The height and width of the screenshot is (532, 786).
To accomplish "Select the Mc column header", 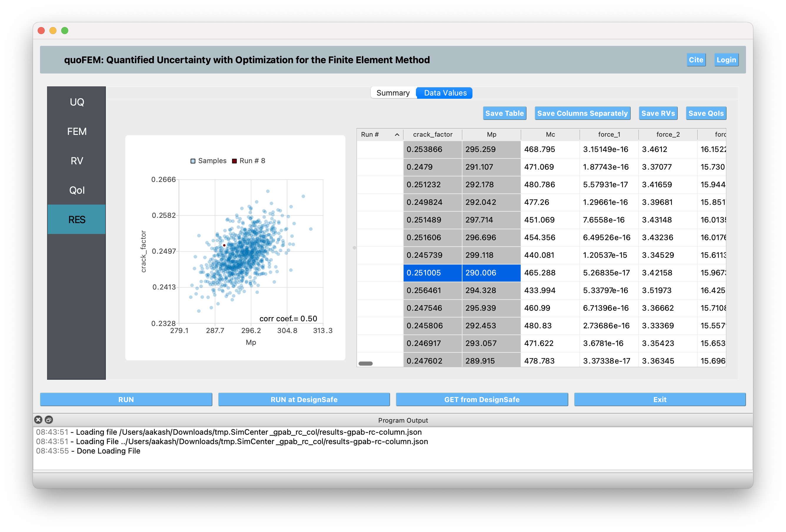I will (x=550, y=135).
